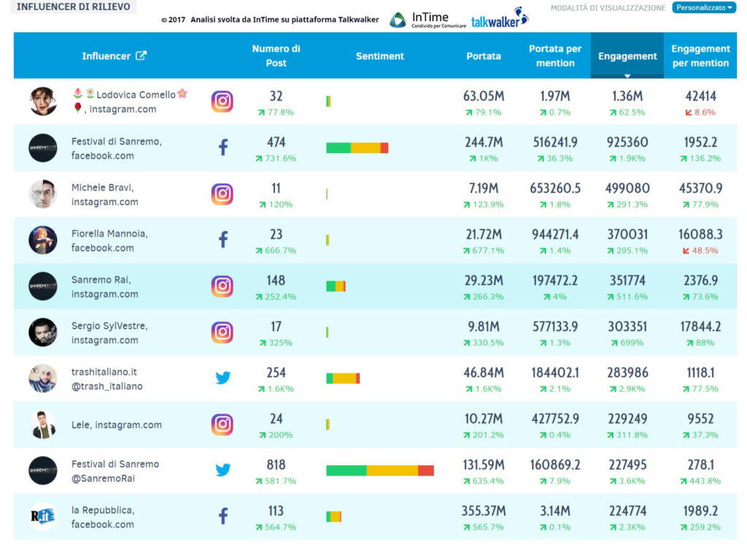Open the @SanremoRai Twitter avatar
Image resolution: width=747 pixels, height=560 pixels.
point(43,470)
